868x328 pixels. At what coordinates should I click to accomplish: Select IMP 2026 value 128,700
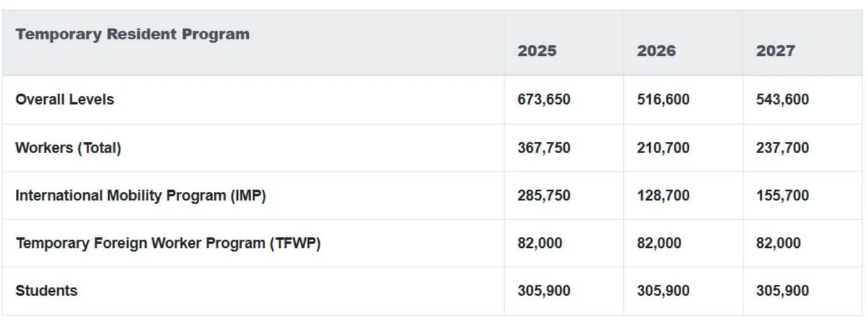pos(663,195)
